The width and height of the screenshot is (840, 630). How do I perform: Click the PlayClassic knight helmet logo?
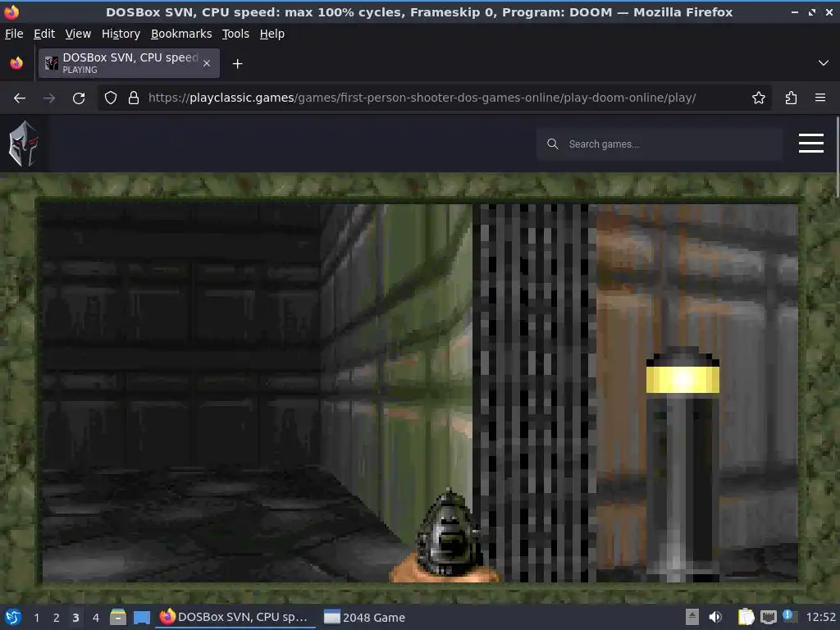tap(23, 144)
